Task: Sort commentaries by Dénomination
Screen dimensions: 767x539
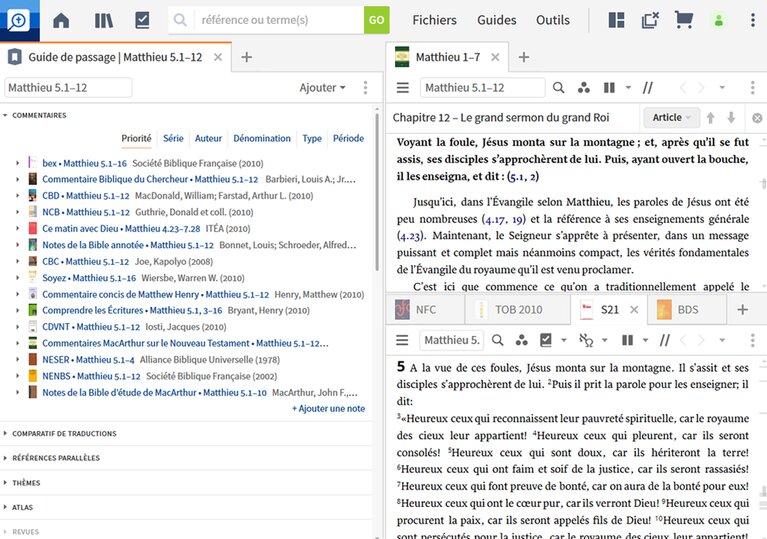Action: pyautogui.click(x=262, y=138)
